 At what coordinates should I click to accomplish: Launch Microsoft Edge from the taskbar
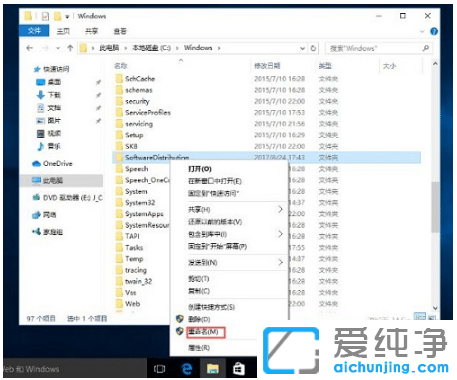click(x=187, y=369)
